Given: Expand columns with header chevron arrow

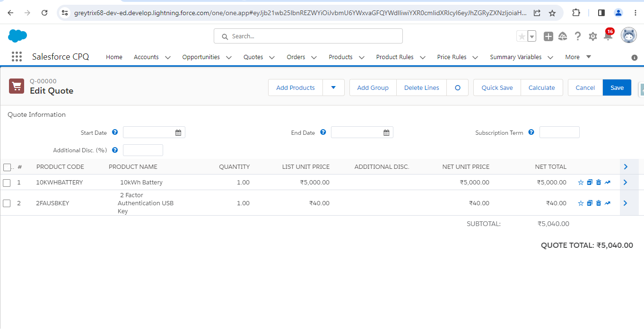Looking at the screenshot, I should point(626,166).
